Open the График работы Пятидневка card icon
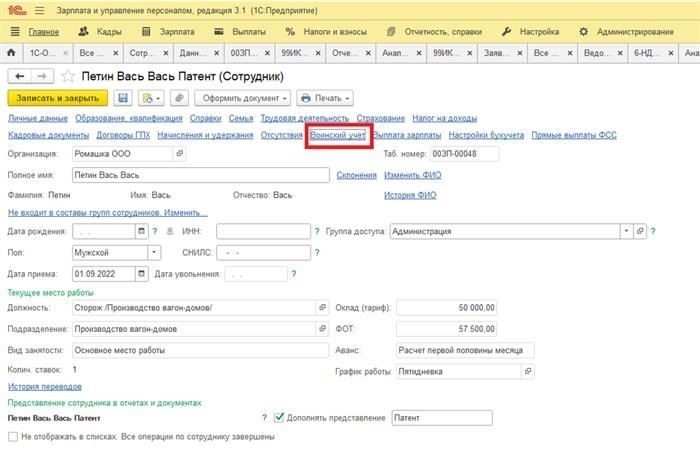The width and height of the screenshot is (700, 460). (x=528, y=371)
